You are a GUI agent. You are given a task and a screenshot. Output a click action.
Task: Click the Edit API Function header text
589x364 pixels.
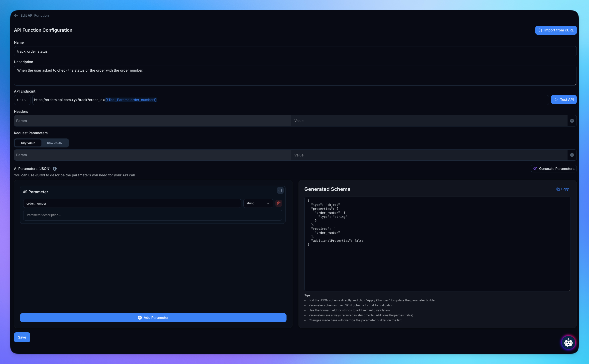tap(34, 15)
